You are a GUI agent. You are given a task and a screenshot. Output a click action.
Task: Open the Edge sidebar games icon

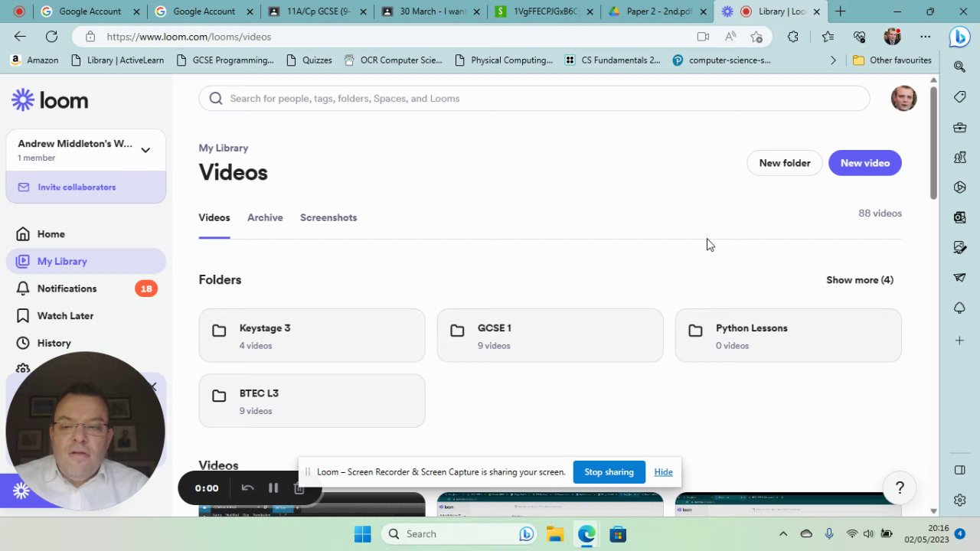pos(959,157)
